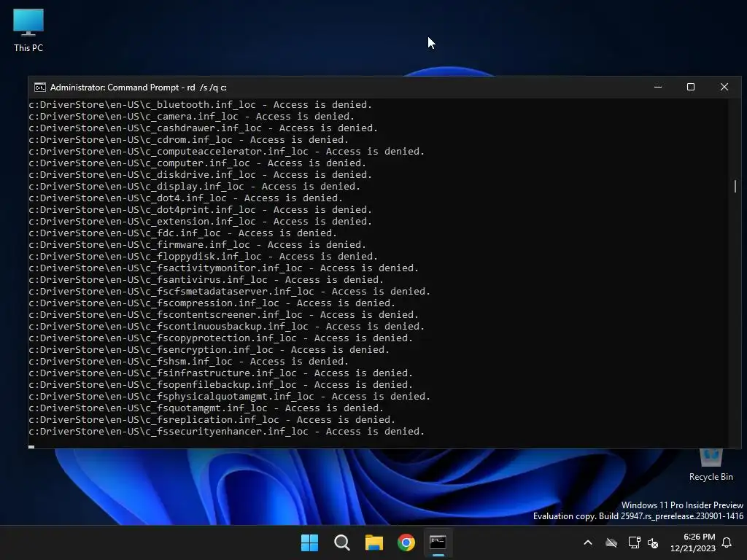
Task: Click the c_fsreplication.inf_loc line
Action: tap(212, 419)
